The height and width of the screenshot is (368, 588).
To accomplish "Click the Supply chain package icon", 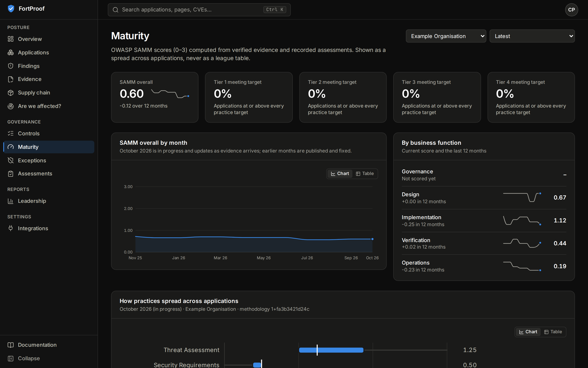I will [x=10, y=93].
